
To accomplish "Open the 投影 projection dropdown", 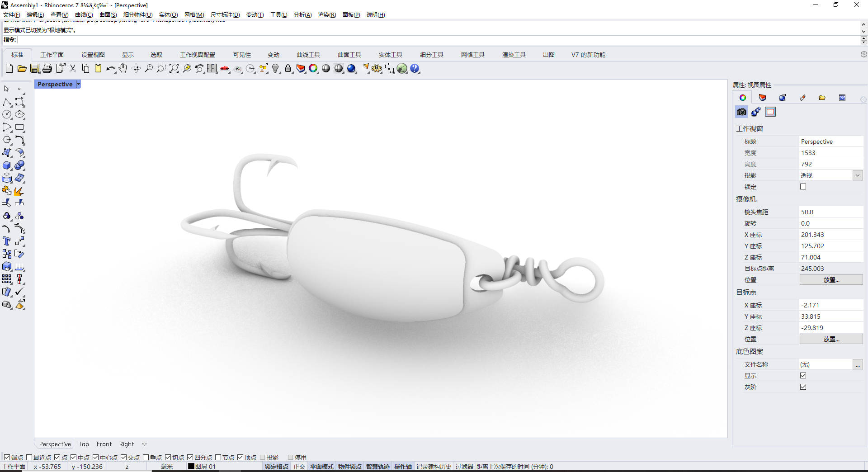I will click(858, 175).
